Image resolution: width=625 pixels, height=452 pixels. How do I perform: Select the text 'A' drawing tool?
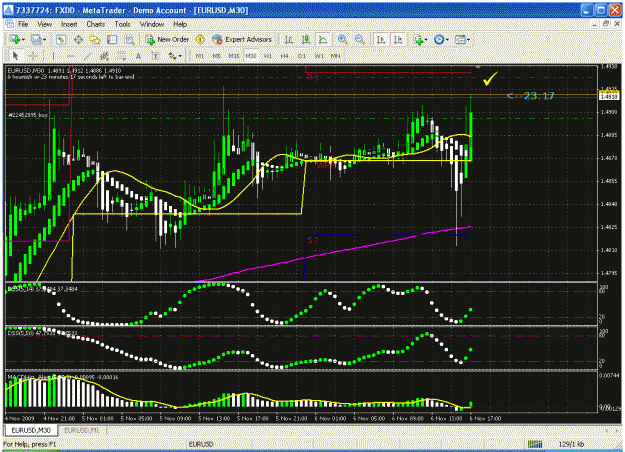(x=138, y=56)
